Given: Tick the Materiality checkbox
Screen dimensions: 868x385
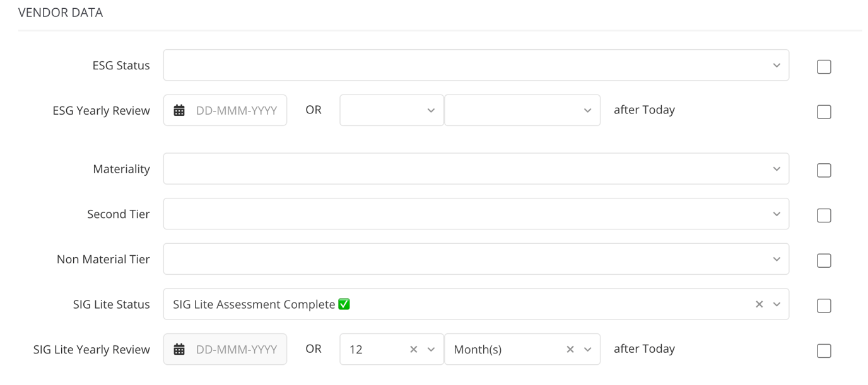Looking at the screenshot, I should [824, 170].
